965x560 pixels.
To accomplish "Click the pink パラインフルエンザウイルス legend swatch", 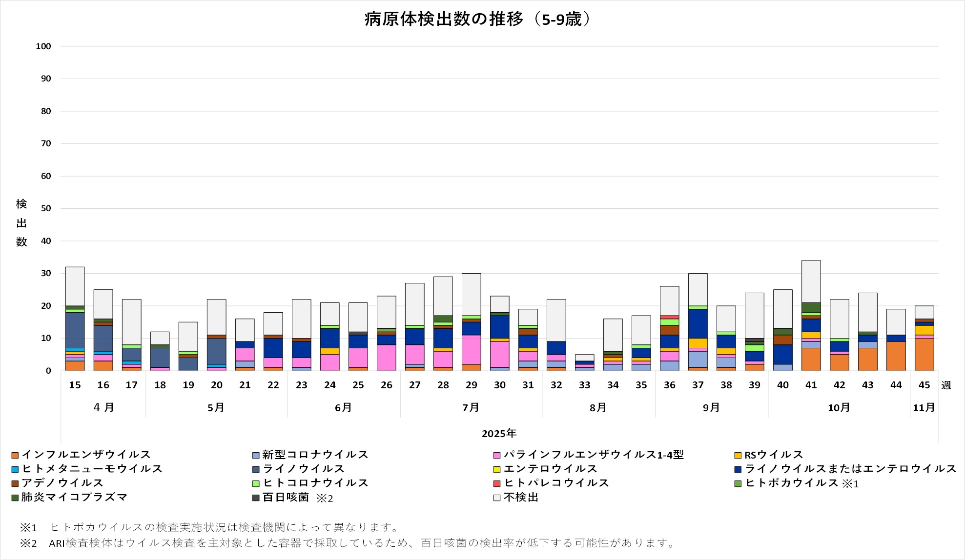I will (x=497, y=455).
